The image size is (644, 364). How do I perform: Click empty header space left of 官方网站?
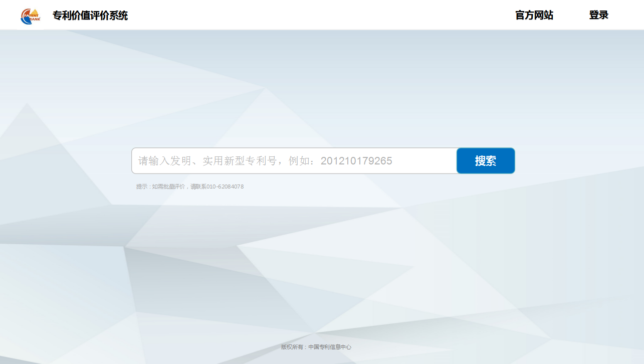(326, 15)
